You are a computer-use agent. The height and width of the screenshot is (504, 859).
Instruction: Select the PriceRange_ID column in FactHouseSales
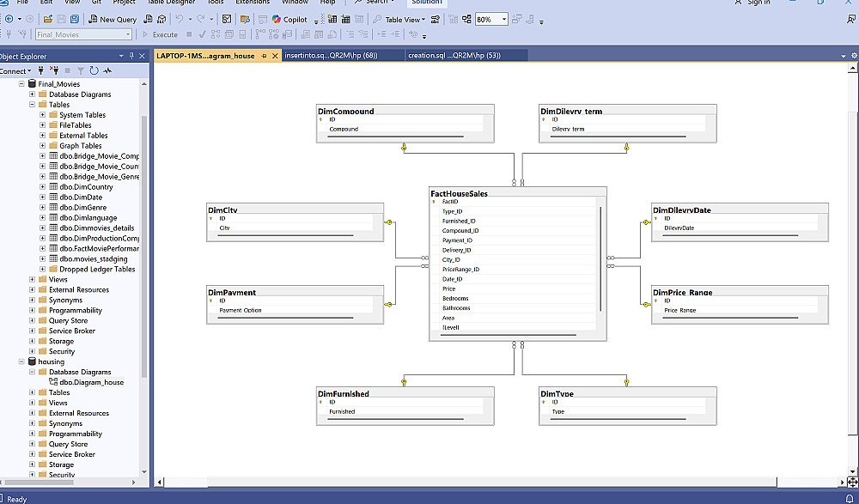coord(460,270)
